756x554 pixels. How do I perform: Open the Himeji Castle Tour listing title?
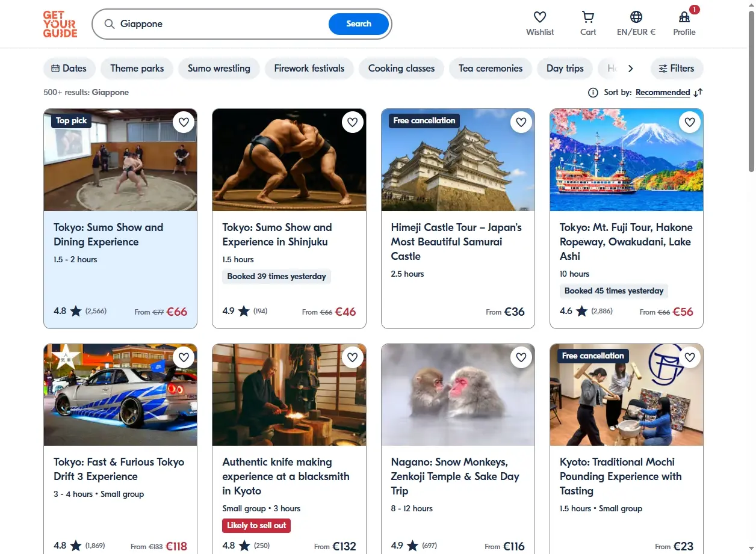456,242
